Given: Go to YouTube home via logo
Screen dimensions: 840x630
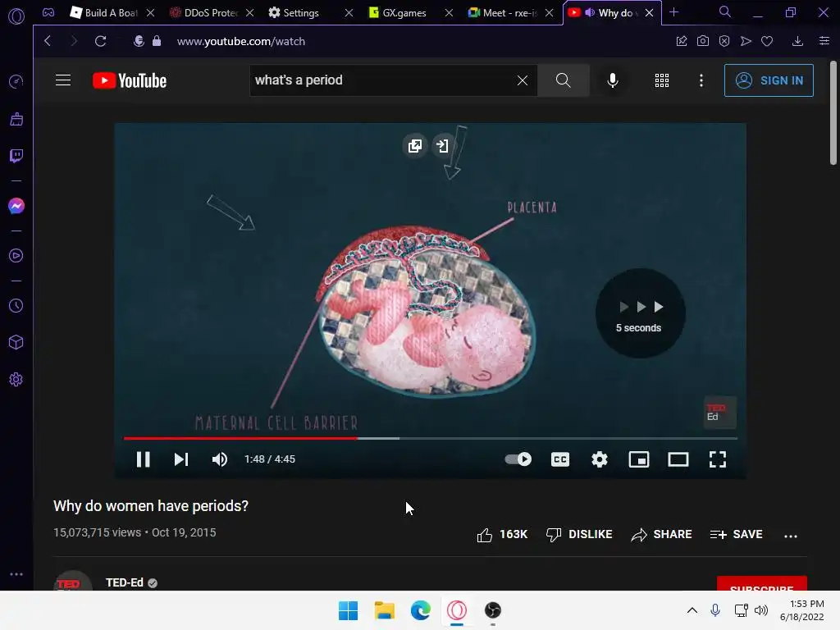Looking at the screenshot, I should tap(130, 80).
